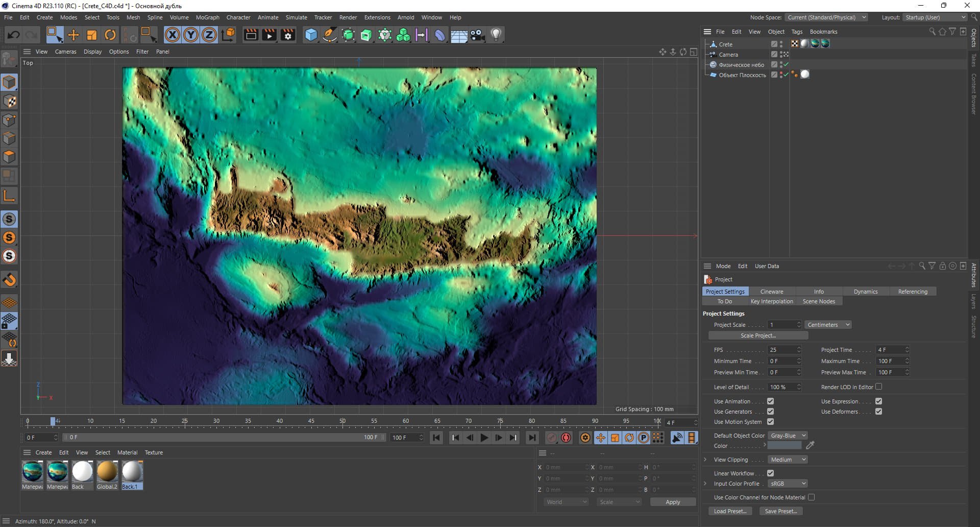Toggle the Use Deformers checkbox
The image size is (980, 527).
[878, 412]
